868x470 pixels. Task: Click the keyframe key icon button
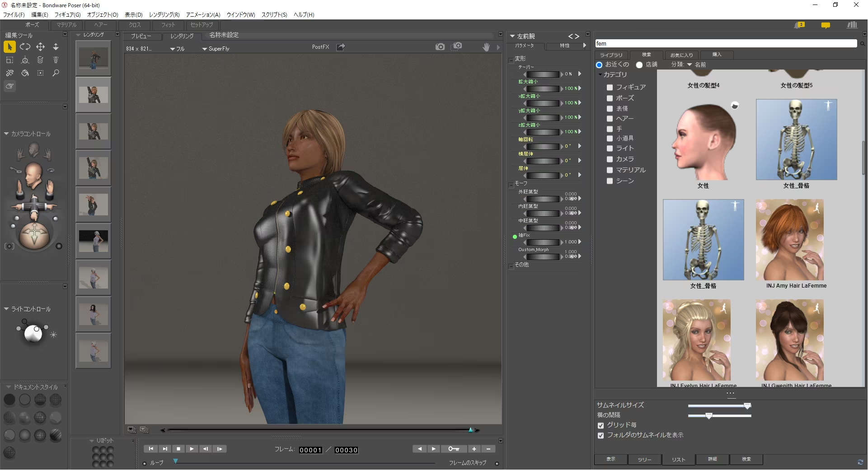coord(454,449)
